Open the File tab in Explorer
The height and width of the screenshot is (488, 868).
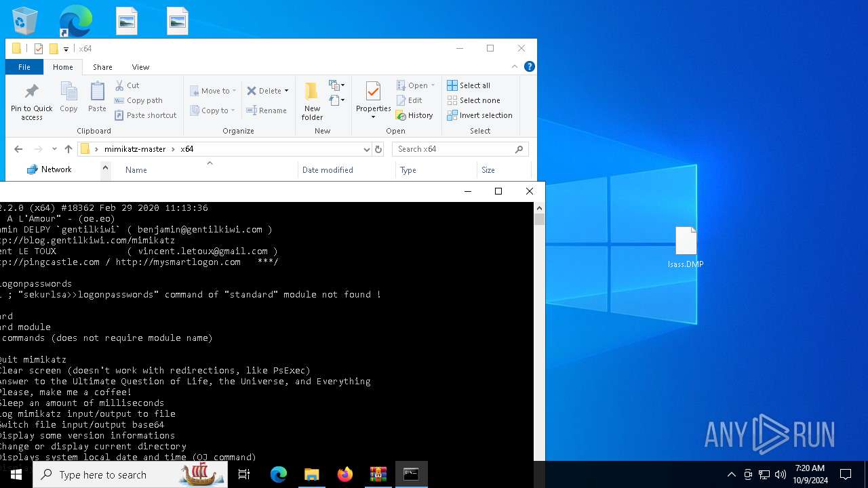[24, 67]
